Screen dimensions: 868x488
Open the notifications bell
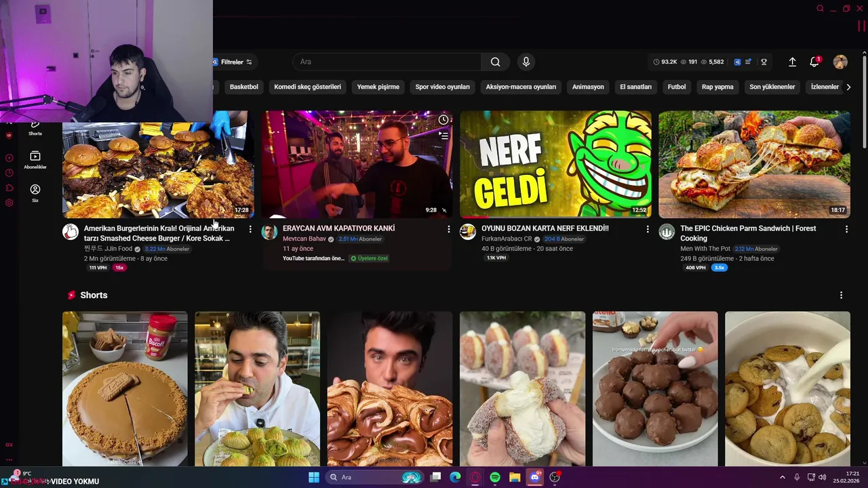814,62
